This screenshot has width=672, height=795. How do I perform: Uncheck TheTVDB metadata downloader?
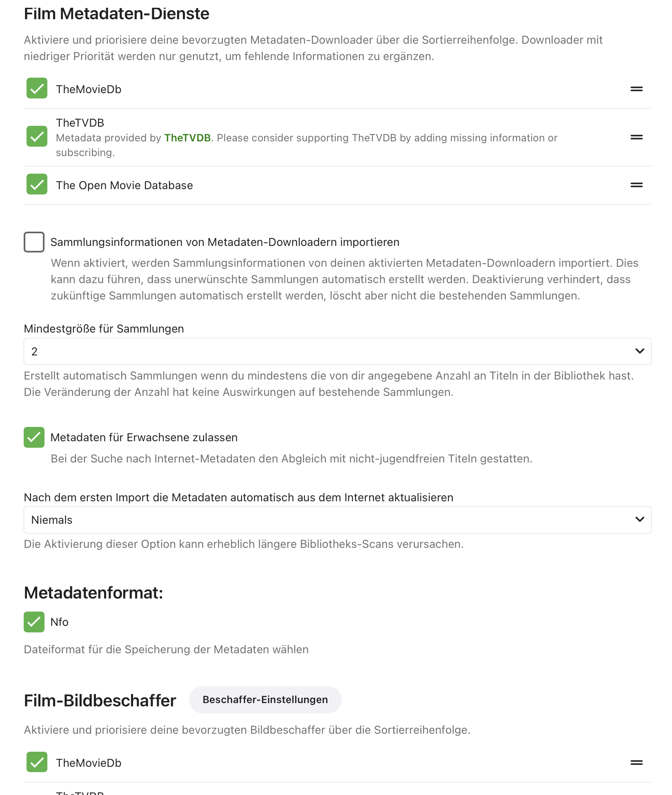[x=37, y=136]
